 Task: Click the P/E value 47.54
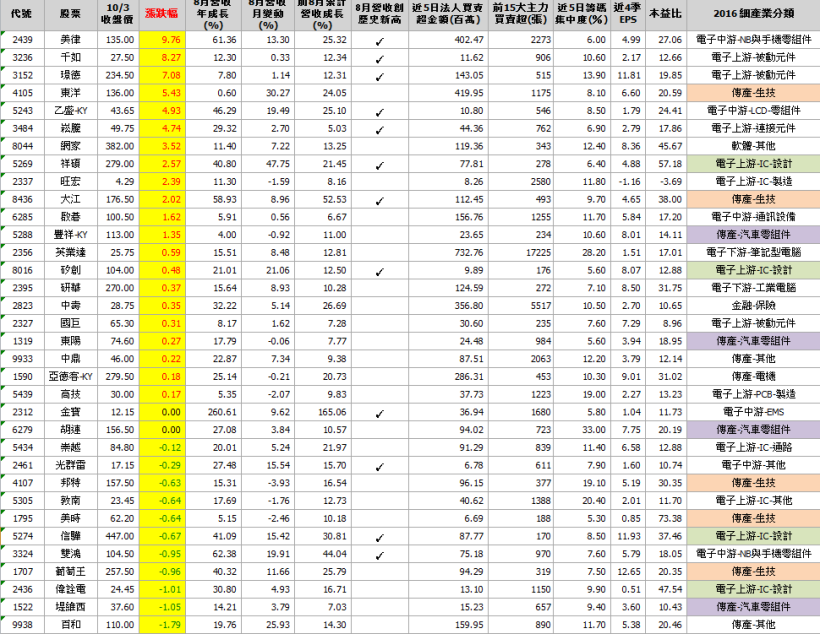(669, 590)
